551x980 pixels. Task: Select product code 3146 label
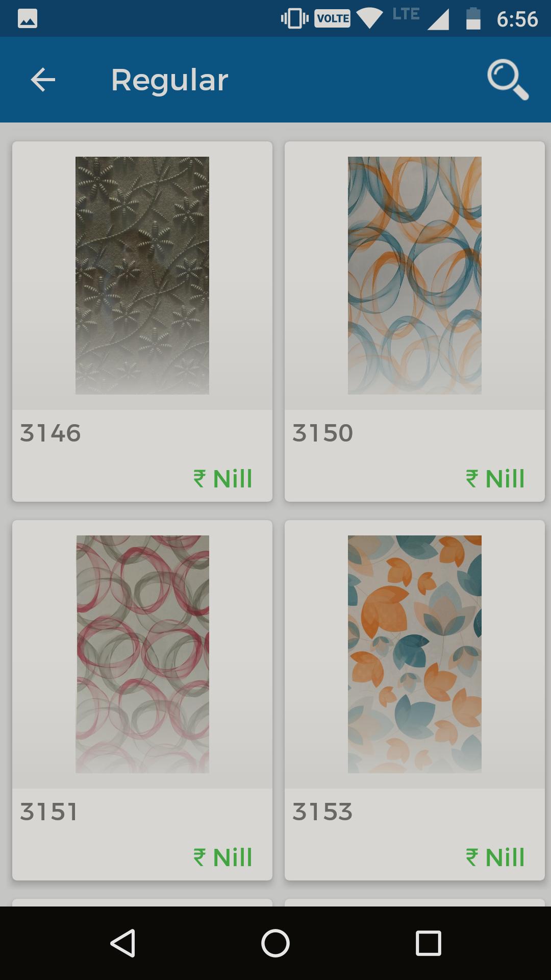(x=51, y=433)
